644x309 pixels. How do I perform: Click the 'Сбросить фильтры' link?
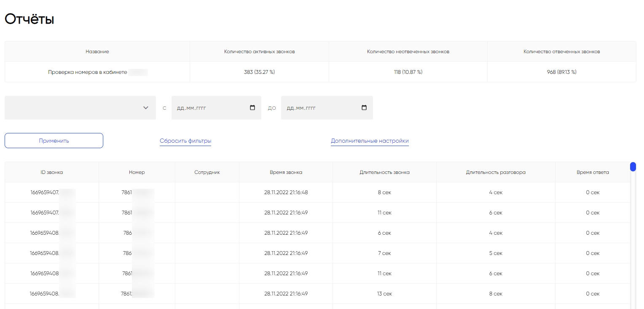coord(185,141)
